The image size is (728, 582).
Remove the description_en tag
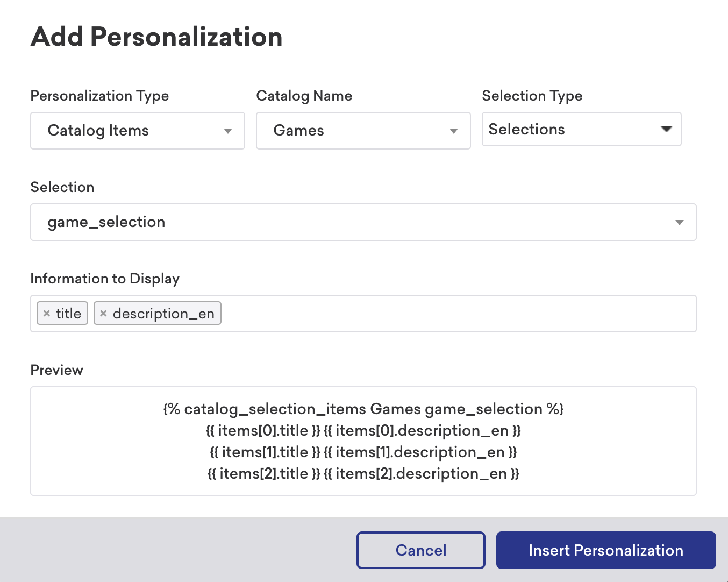(x=104, y=314)
